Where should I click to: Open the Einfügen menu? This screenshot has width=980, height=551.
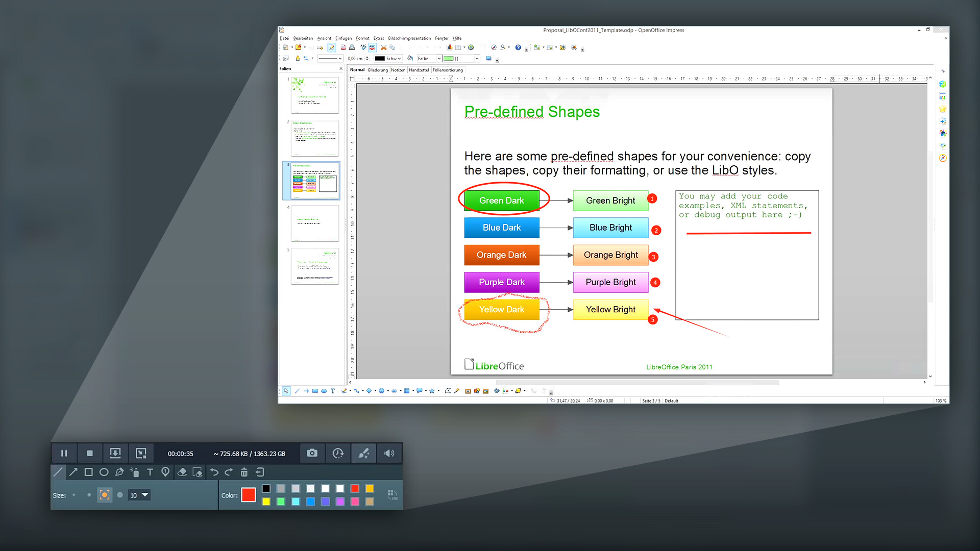coord(343,38)
